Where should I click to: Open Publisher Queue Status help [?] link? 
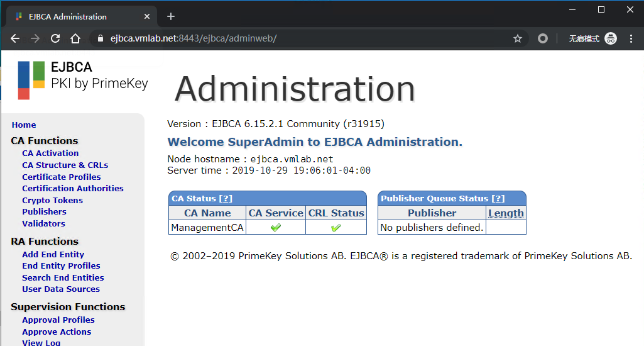[x=498, y=198]
